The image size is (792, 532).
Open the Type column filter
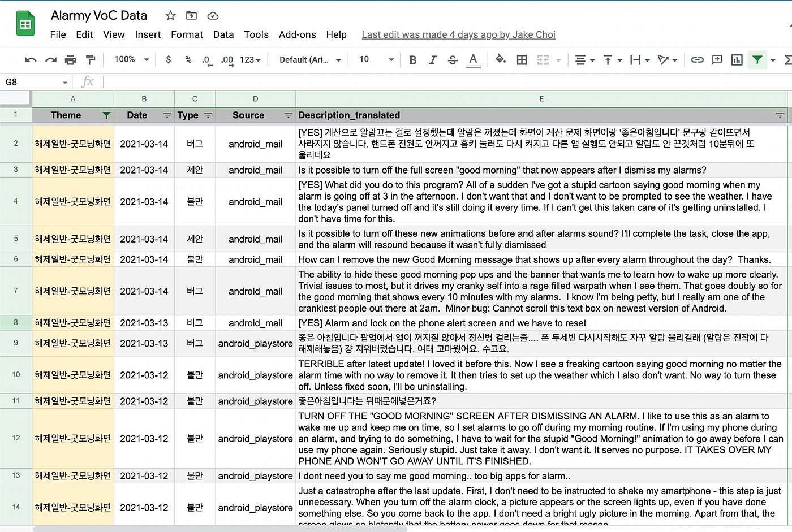coord(208,115)
